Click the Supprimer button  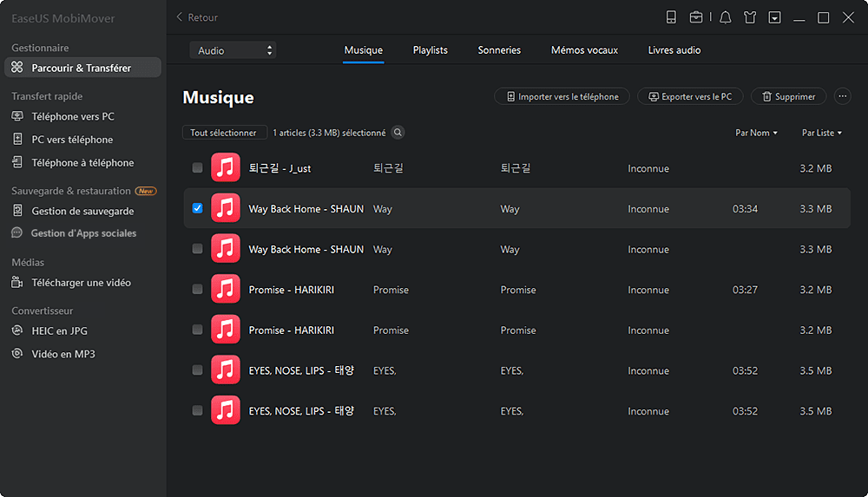[x=788, y=97]
